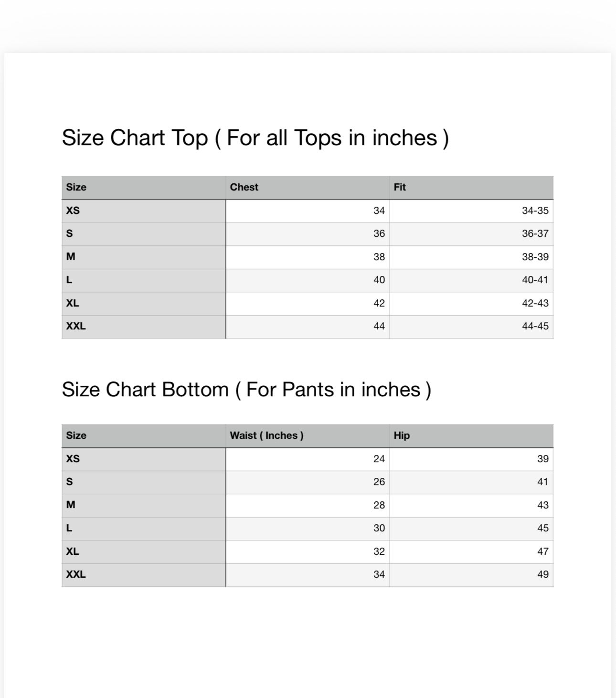This screenshot has height=698, width=616.
Task: Click the chest value 42 for XL
Action: (379, 303)
